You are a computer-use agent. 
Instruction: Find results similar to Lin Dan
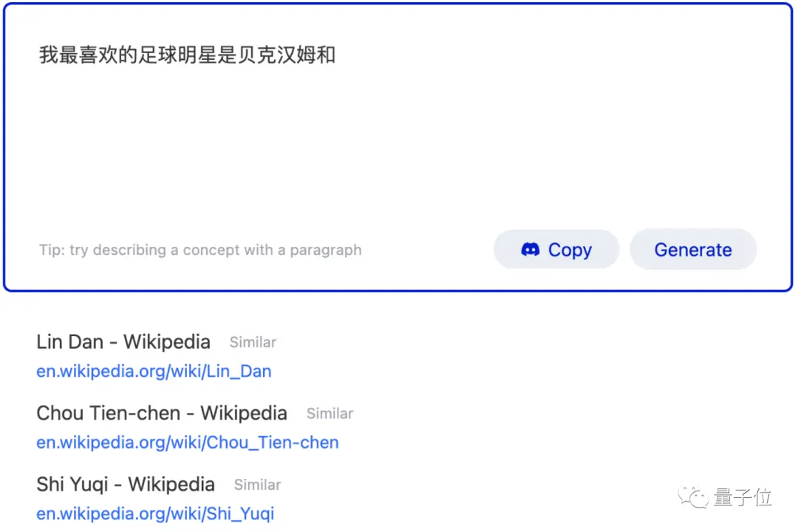[253, 342]
